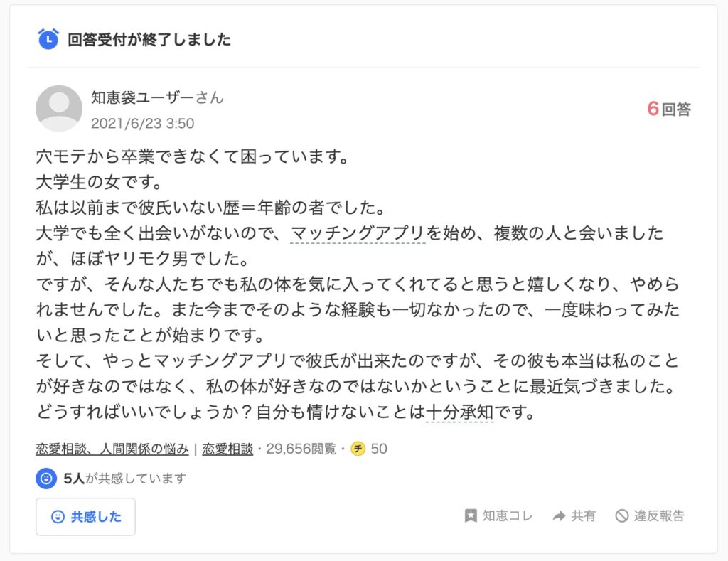Click the 共有 share arrow icon
This screenshot has height=561, width=728.
coord(560,516)
